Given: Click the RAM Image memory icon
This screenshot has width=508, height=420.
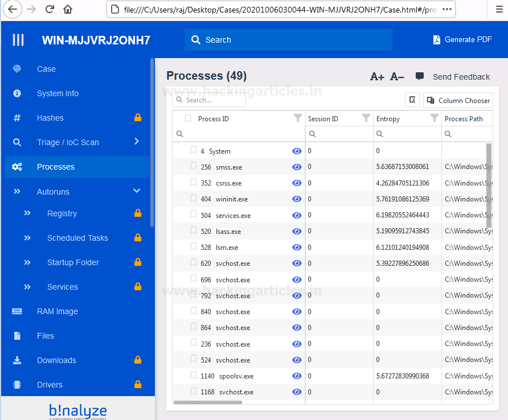Looking at the screenshot, I should click(17, 311).
